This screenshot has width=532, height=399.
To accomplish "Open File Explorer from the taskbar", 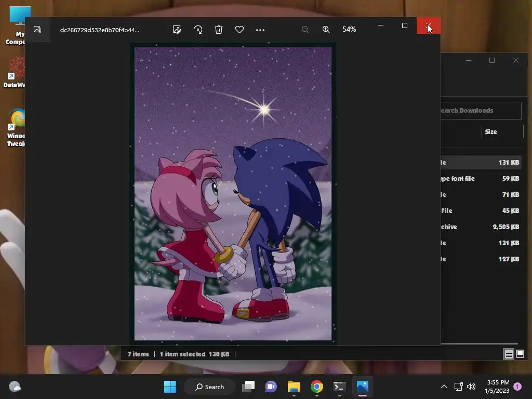I will pyautogui.click(x=294, y=387).
